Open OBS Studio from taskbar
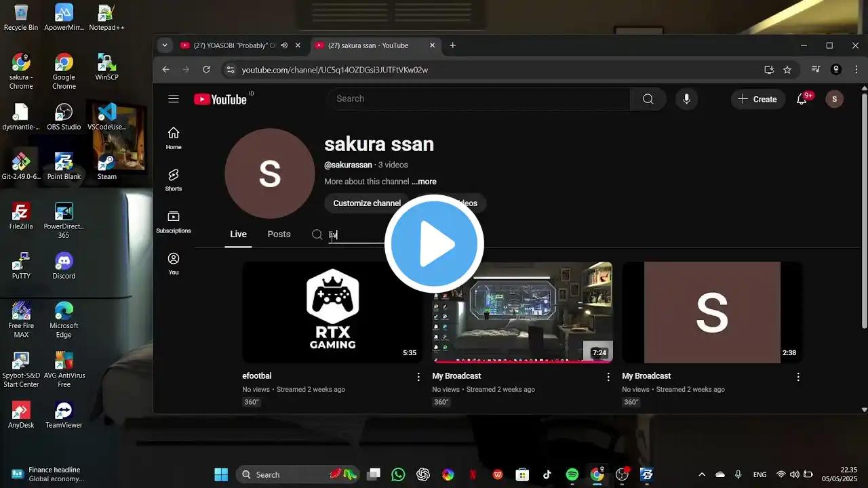The height and width of the screenshot is (488, 868). click(622, 474)
